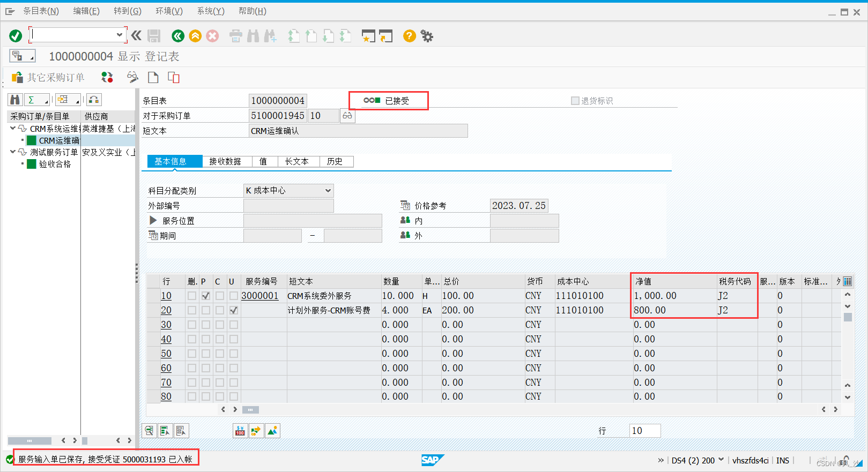
Task: Click the red Cancel X icon
Action: click(x=212, y=36)
